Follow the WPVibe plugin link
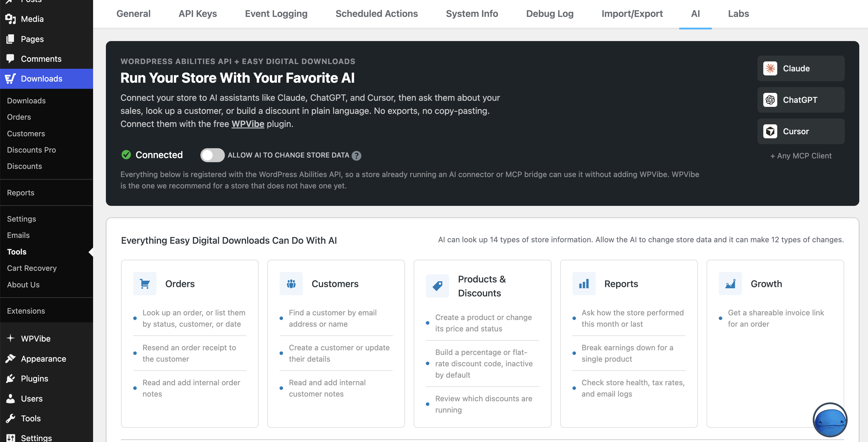 [x=248, y=124]
